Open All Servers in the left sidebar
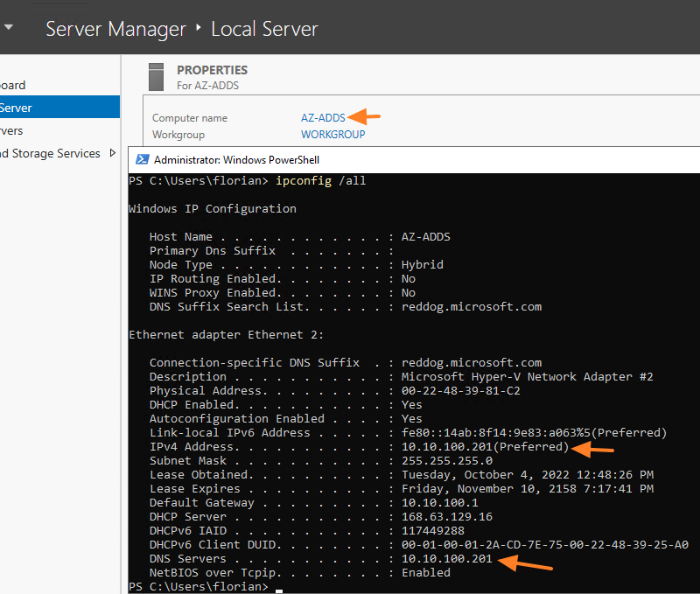 [x=11, y=130]
